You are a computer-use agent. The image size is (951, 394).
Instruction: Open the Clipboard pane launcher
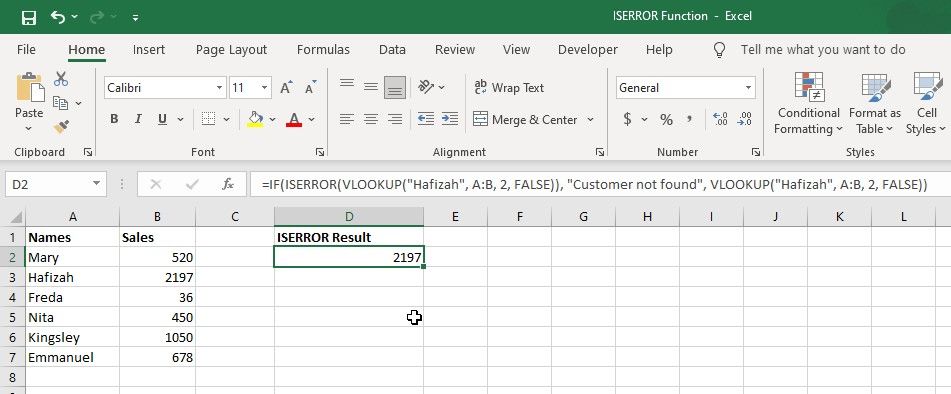(x=88, y=152)
